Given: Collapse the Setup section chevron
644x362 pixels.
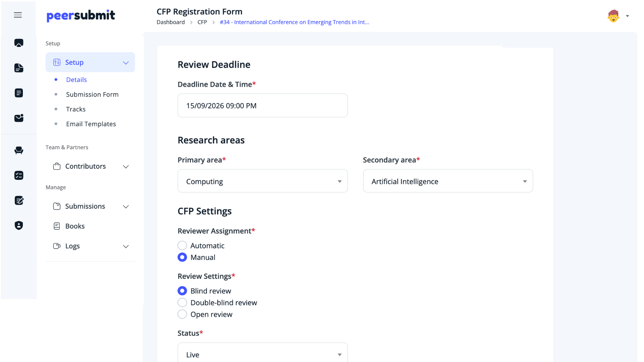Looking at the screenshot, I should pos(126,63).
